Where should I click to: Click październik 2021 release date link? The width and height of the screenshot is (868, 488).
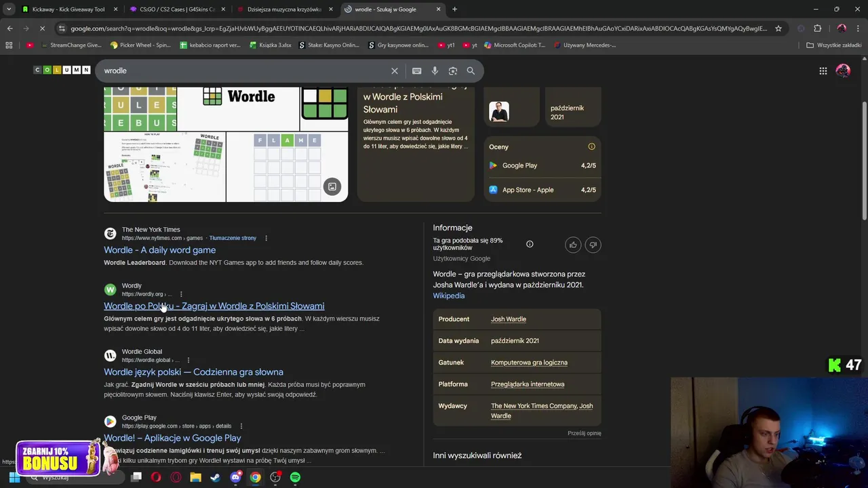pos(515,341)
